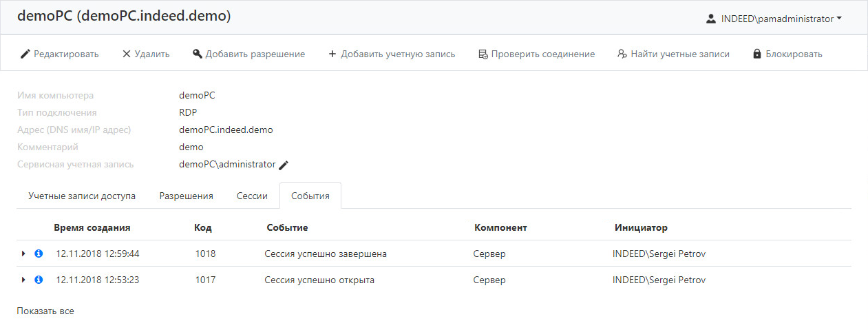Select the Сессия успешно завершена event text
868x330 pixels.
point(326,254)
